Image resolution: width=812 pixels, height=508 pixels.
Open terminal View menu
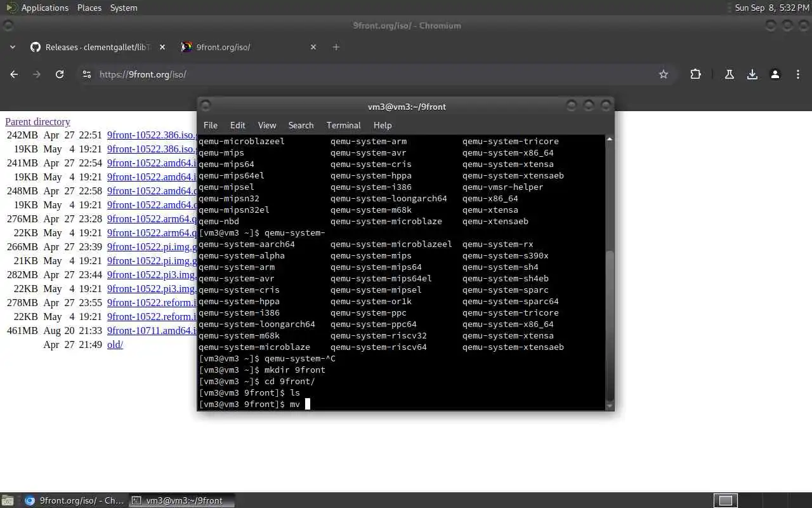(x=267, y=125)
